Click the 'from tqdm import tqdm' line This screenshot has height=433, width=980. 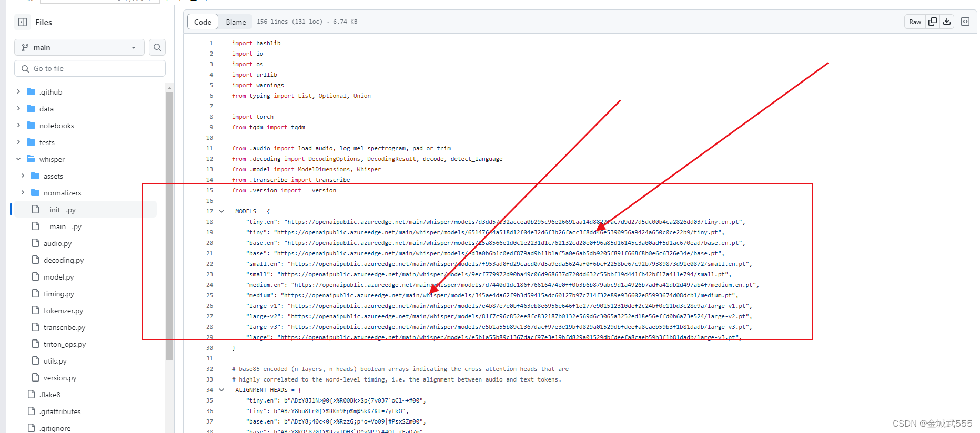coord(268,127)
